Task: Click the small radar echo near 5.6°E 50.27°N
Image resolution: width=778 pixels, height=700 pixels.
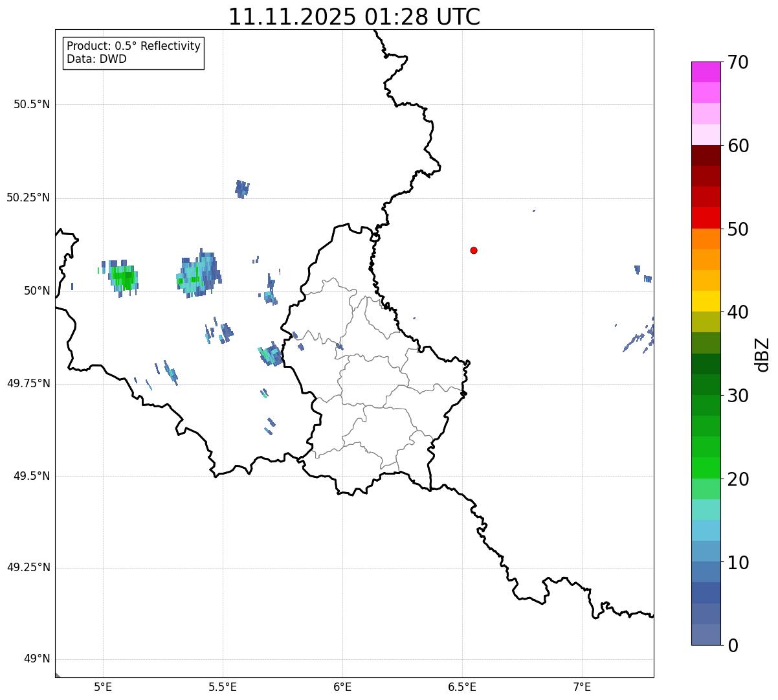Action: point(242,188)
